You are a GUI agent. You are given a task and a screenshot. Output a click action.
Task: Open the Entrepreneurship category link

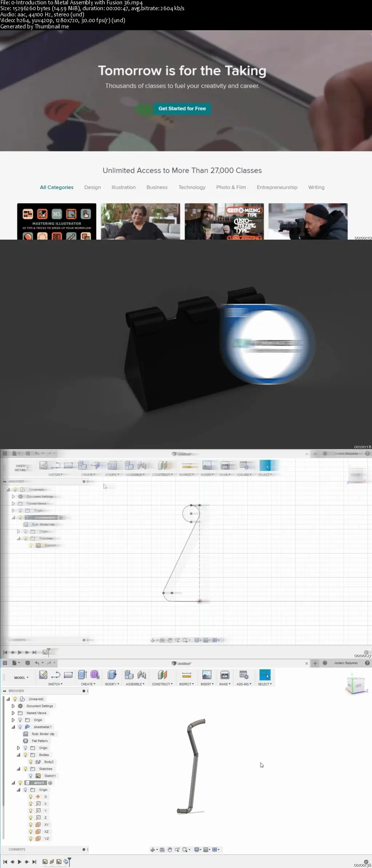277,187
